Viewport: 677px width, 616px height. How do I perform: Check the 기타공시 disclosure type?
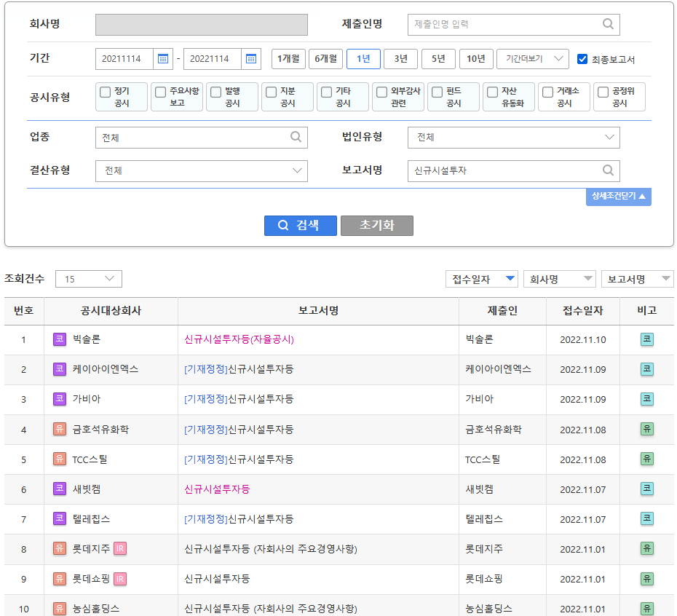[x=326, y=92]
